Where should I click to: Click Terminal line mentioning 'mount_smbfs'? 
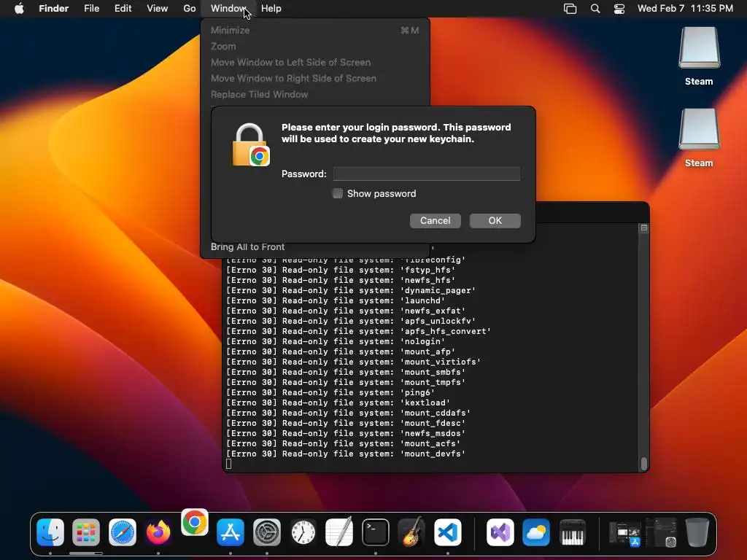click(x=345, y=372)
